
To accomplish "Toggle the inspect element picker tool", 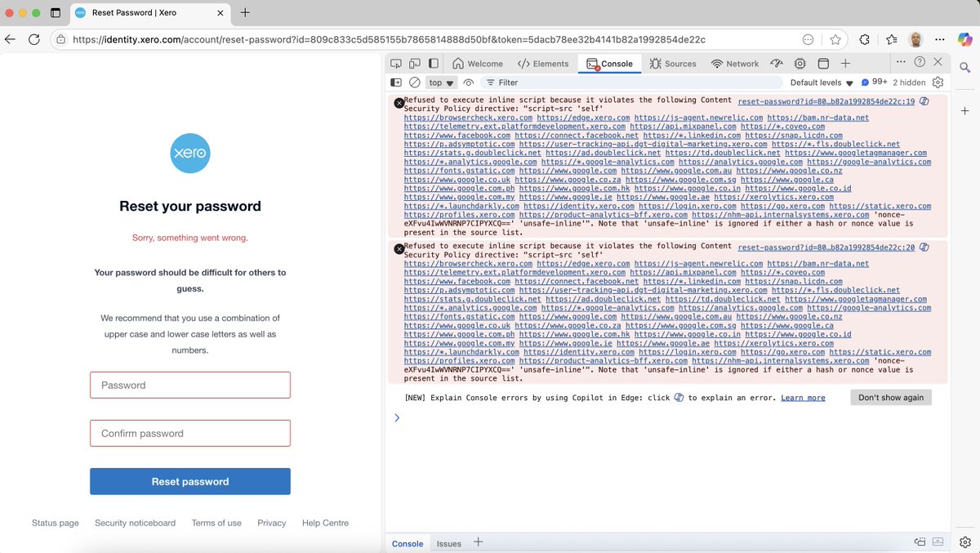I will pos(396,64).
